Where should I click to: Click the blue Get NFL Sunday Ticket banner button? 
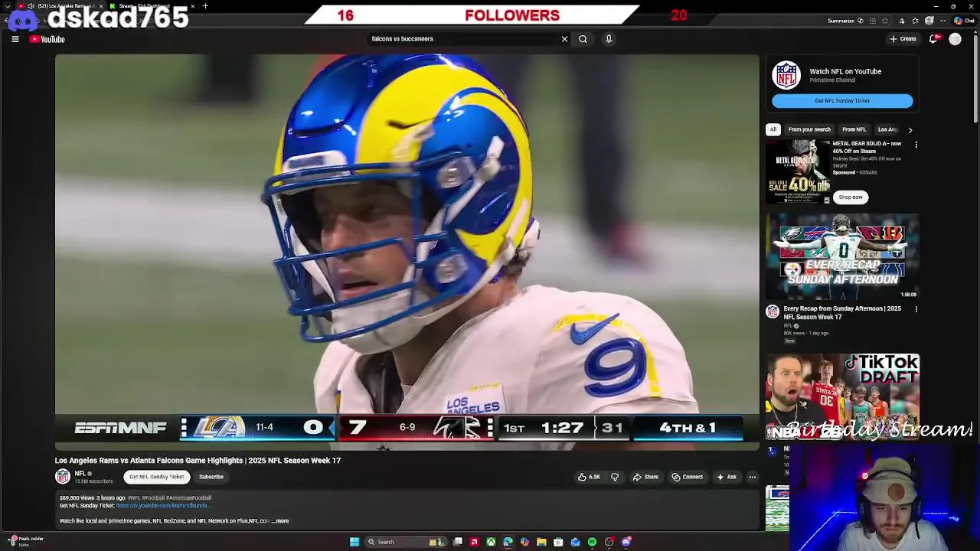coord(842,100)
